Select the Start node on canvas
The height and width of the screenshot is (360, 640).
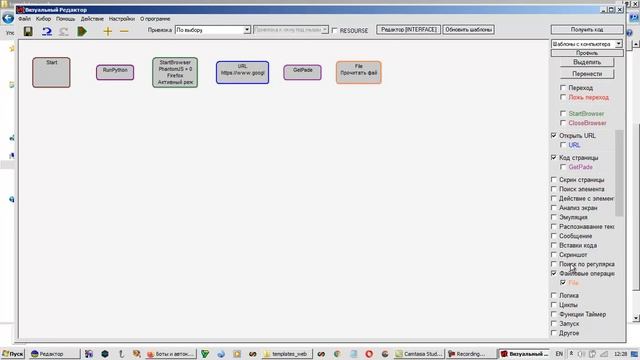pyautogui.click(x=51, y=72)
